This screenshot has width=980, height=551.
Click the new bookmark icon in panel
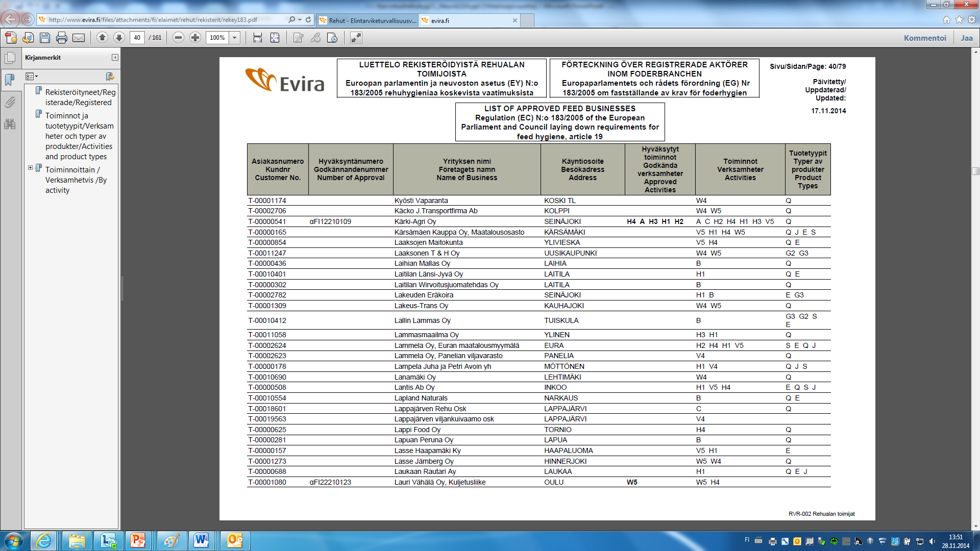click(110, 77)
